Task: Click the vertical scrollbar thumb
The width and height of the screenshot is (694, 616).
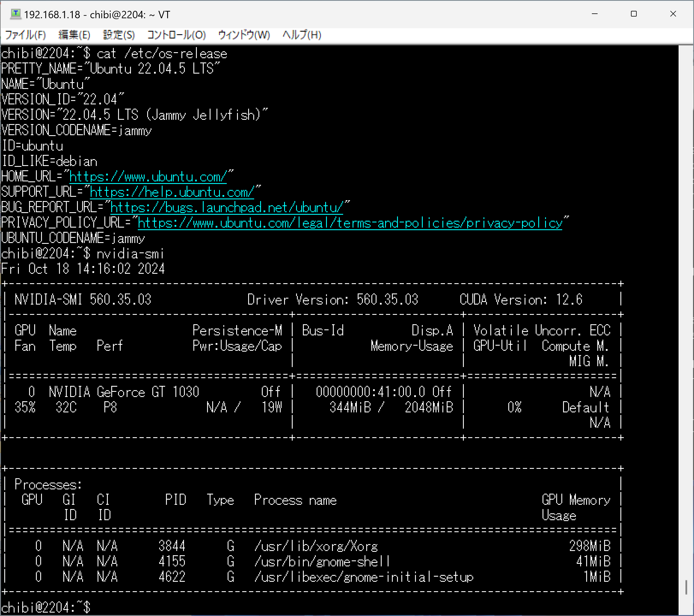Action: point(686,587)
